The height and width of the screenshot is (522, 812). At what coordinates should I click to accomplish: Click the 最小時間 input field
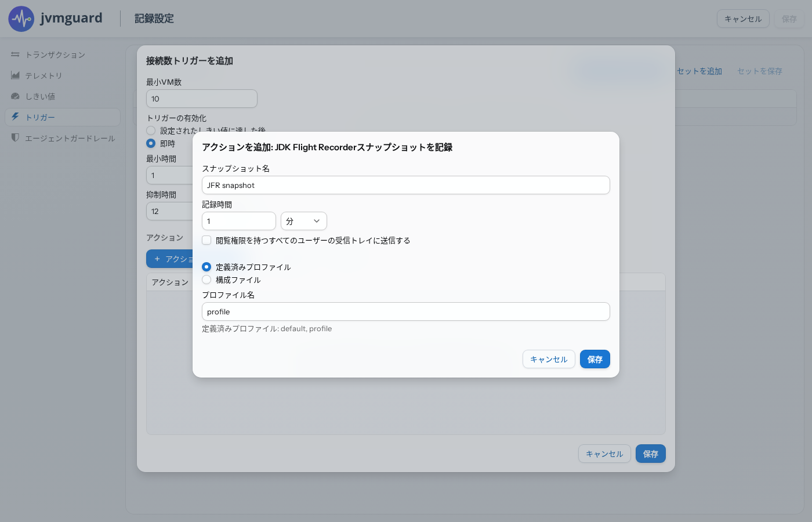[x=169, y=175]
